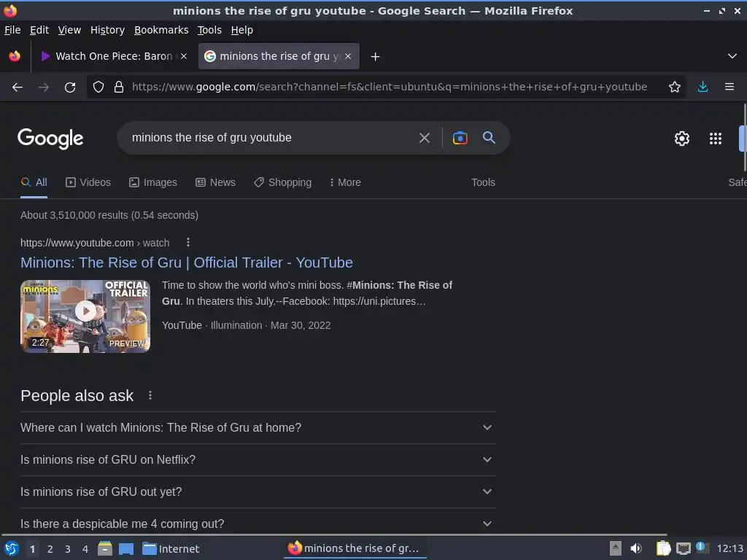Close the Watch One Piece tab
Viewport: 747px width, 560px height.
coord(184,56)
